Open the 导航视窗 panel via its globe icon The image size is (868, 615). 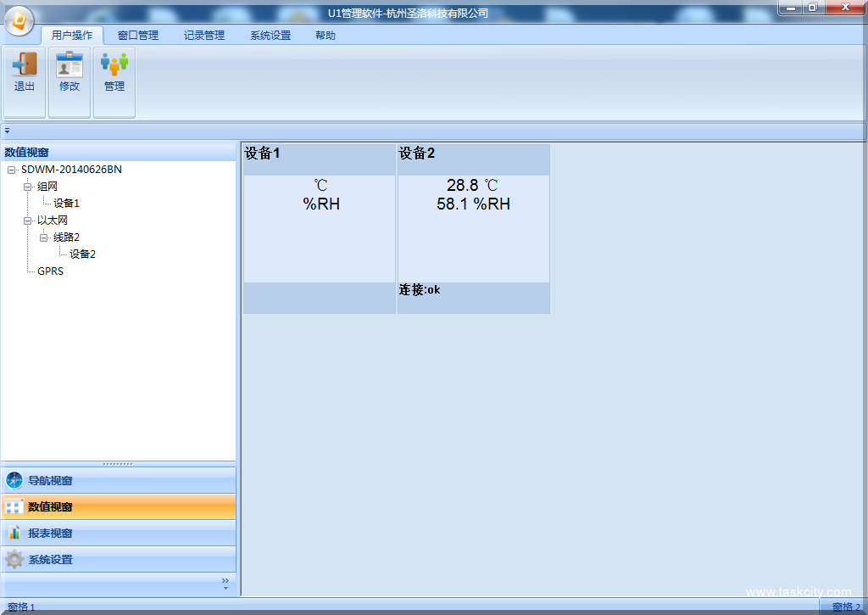pyautogui.click(x=15, y=480)
